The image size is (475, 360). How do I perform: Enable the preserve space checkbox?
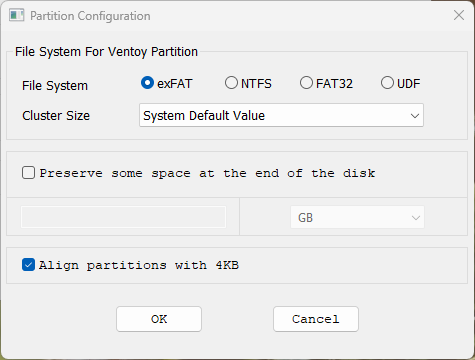28,173
